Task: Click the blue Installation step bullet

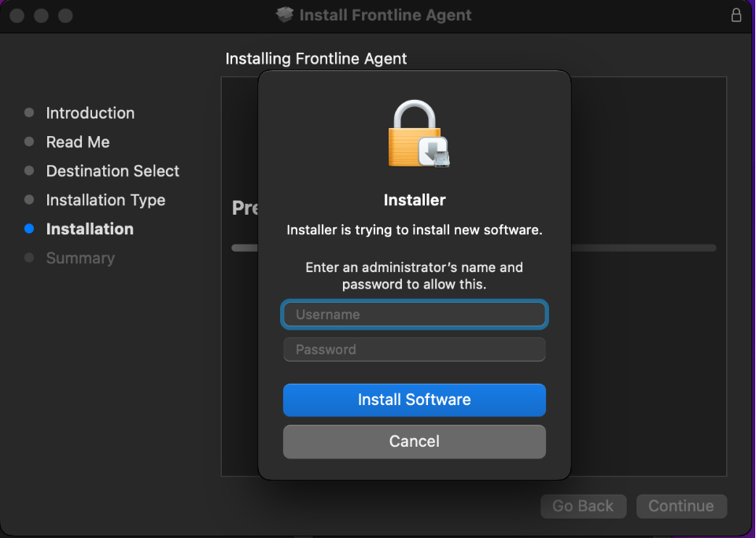Action: (29, 229)
